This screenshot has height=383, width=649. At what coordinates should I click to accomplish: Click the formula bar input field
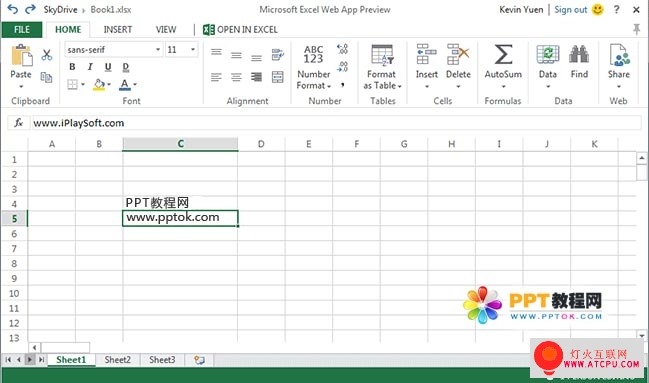(x=336, y=123)
